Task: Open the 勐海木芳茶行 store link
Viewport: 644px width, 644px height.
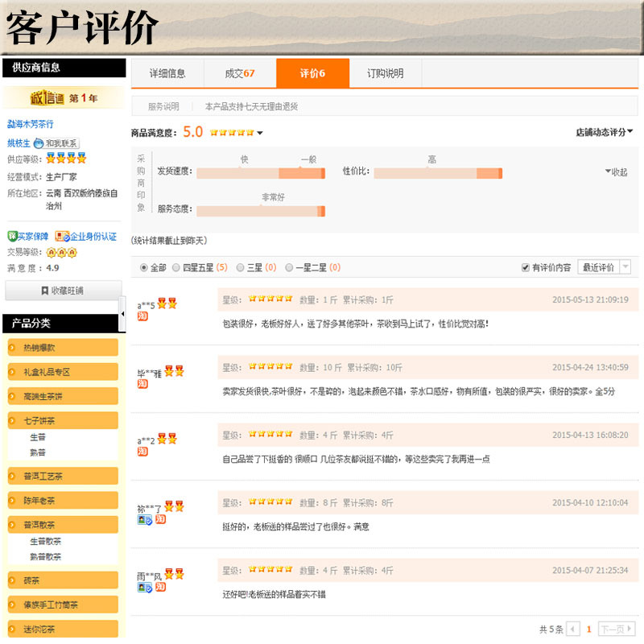Action: pos(31,124)
